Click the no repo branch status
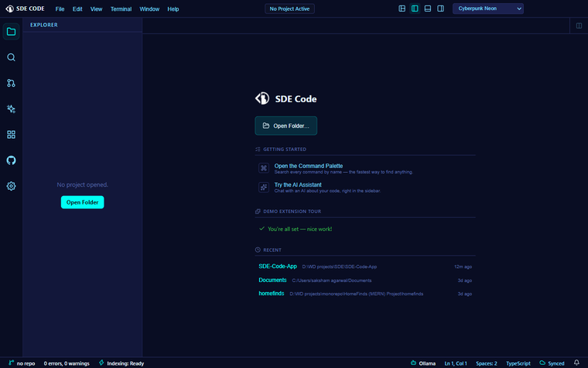Screen dimensions: 588x368 22,363
